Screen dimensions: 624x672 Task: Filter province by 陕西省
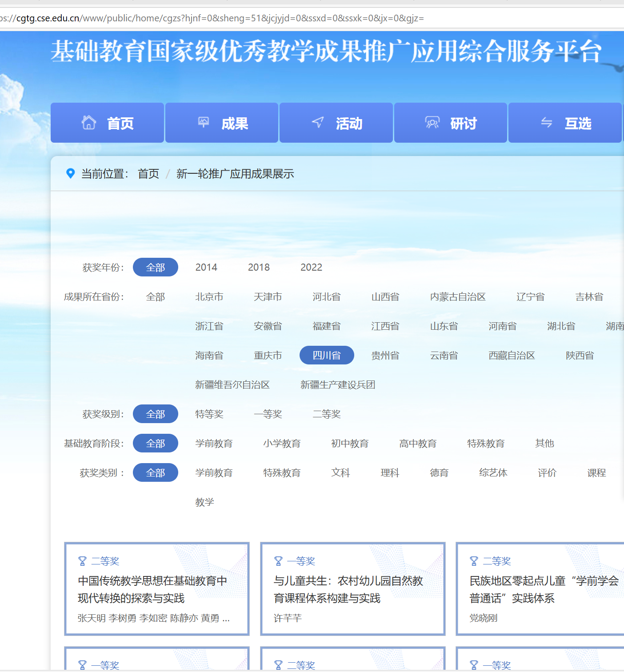(580, 355)
